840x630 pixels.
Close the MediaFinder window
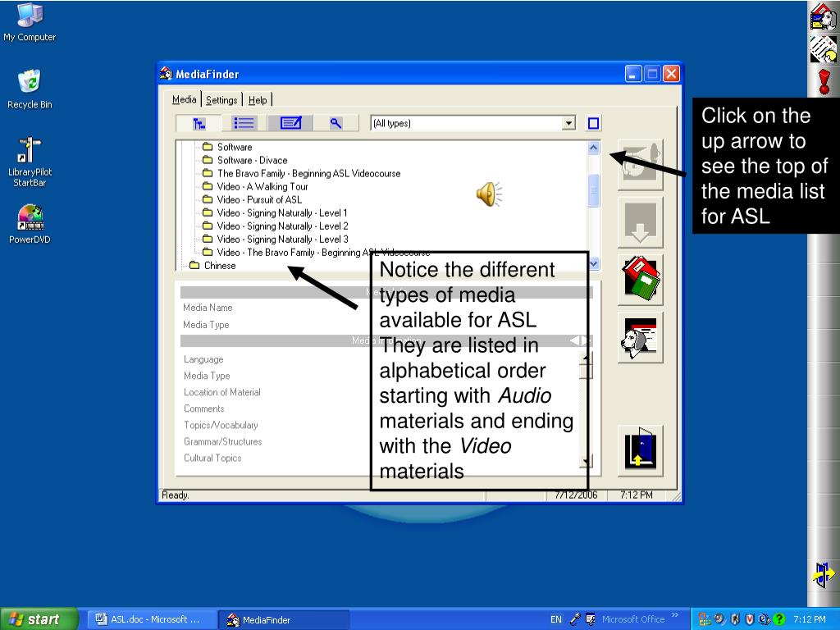click(671, 73)
